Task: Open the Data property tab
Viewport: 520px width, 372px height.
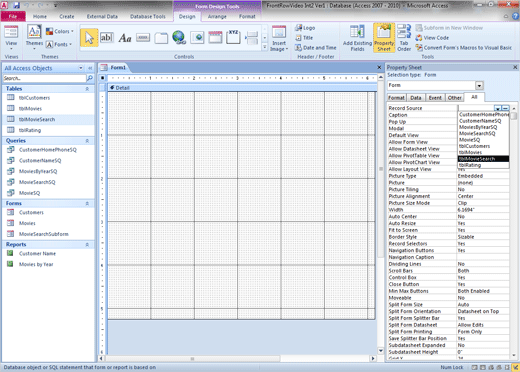Action: pyautogui.click(x=416, y=98)
